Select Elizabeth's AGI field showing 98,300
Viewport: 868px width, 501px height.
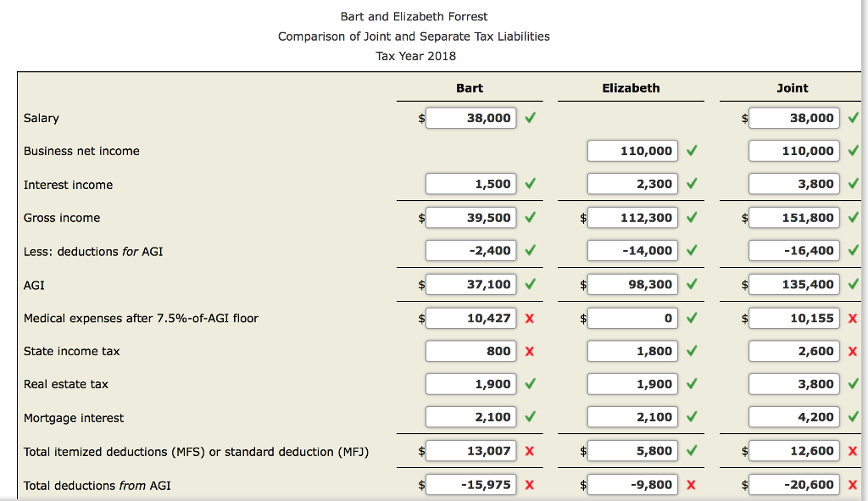click(632, 285)
